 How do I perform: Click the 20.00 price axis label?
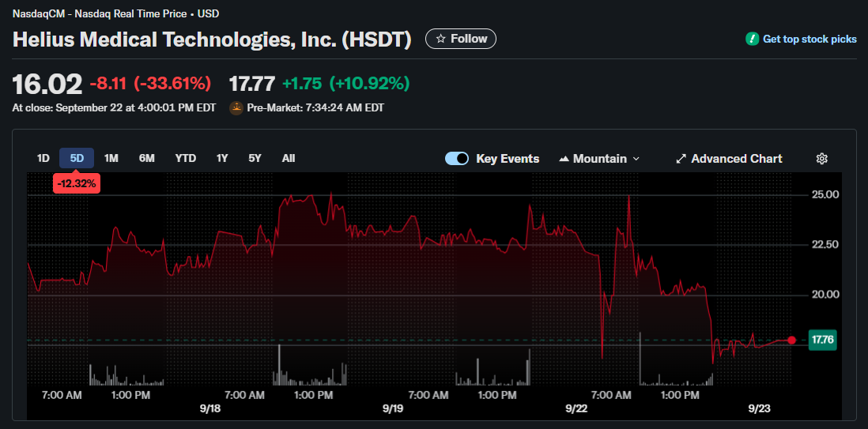(825, 295)
